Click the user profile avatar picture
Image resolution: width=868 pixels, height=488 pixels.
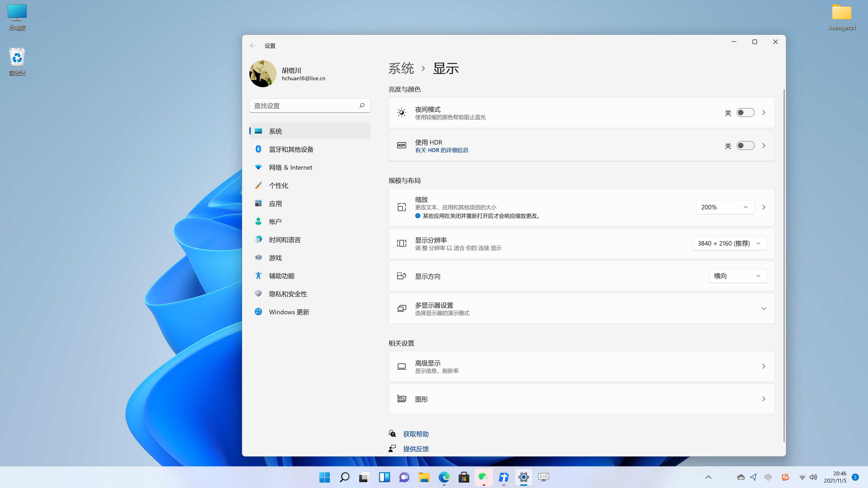[x=263, y=74]
